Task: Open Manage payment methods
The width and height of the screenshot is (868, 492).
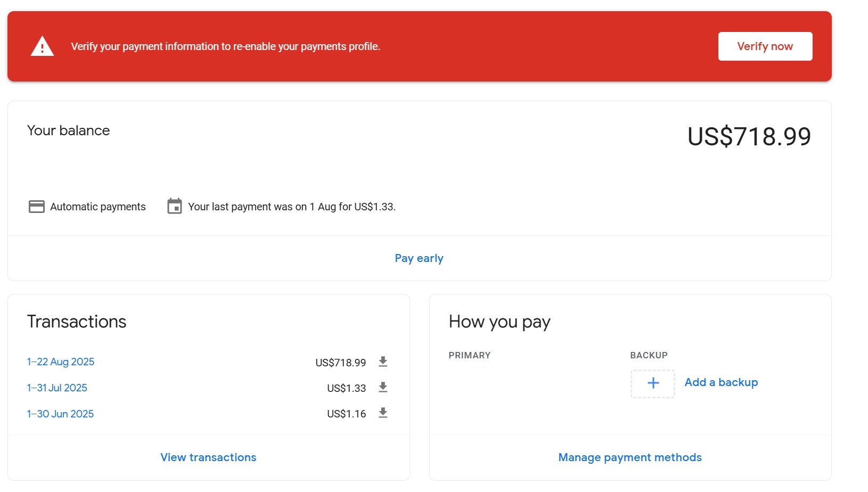Action: click(629, 457)
